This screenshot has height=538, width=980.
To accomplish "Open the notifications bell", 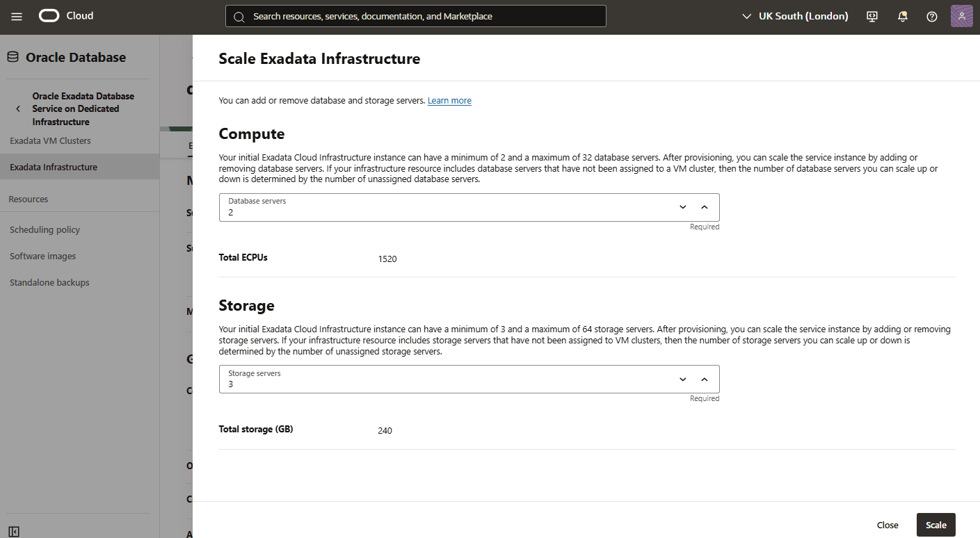I will pos(902,15).
